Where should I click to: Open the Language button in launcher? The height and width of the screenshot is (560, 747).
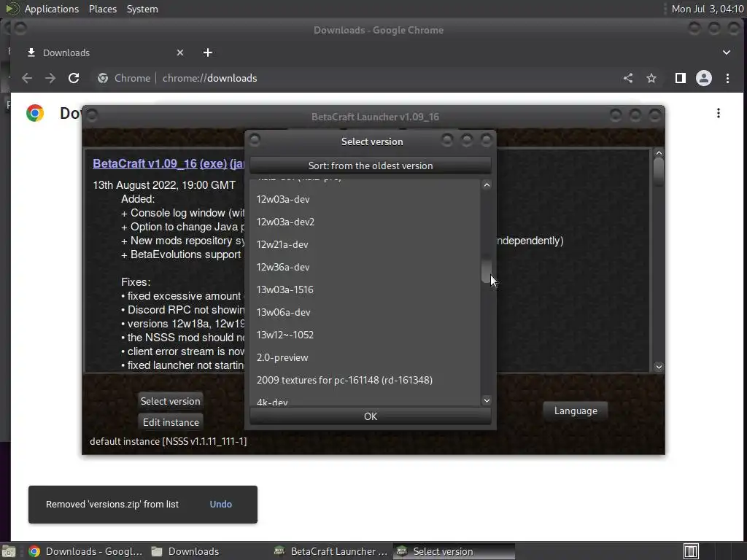576,411
